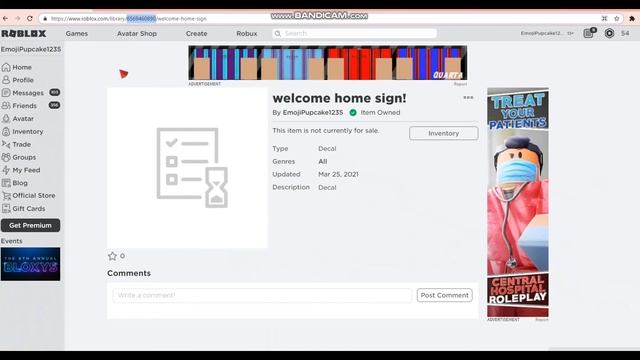Open the Robux tab in the top nav
640x360 pixels.
247,33
